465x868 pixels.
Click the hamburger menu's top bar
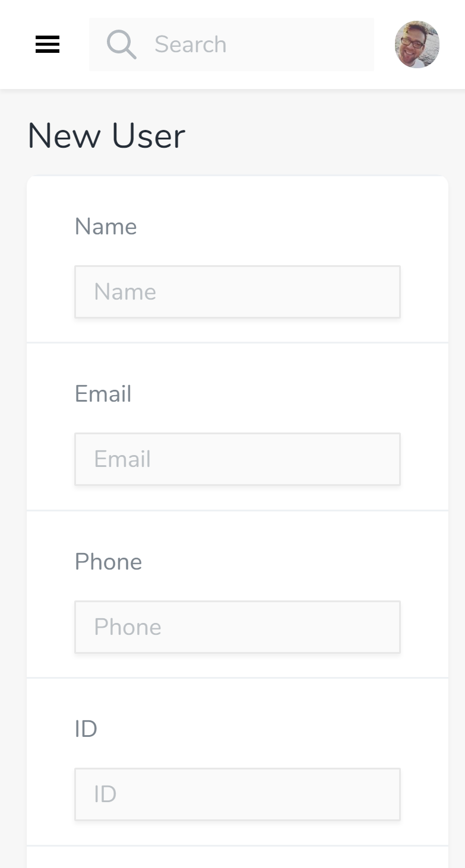point(48,37)
